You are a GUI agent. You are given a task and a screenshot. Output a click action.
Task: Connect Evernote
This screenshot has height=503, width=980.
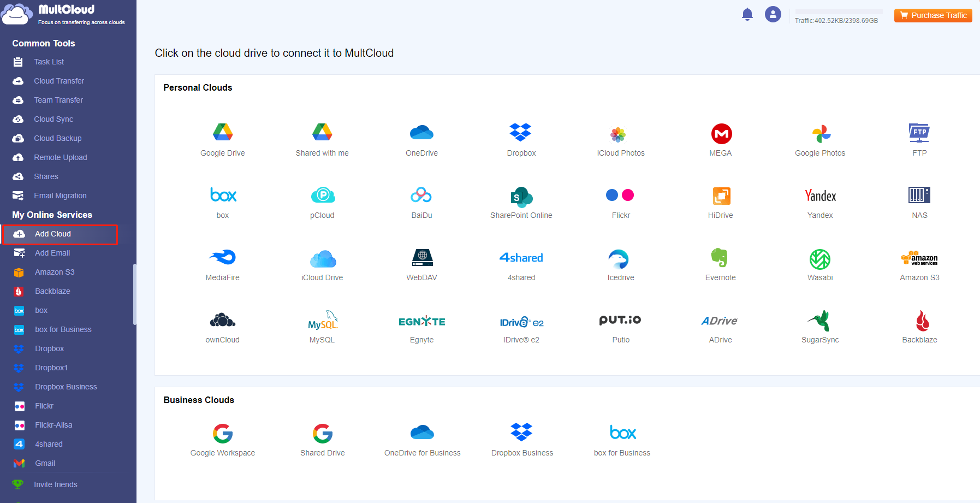(x=720, y=258)
